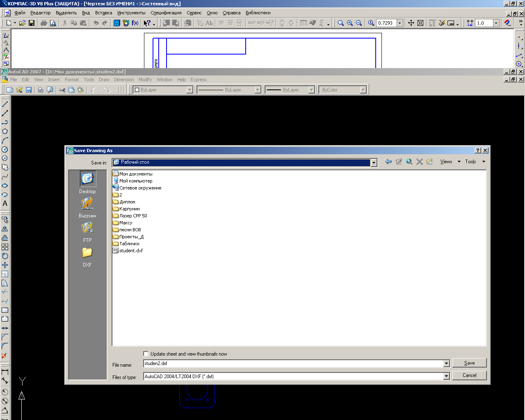Click the magnet snap icon in KOMPAS-3D toolbar
Viewport: 525px width, 420px height.
tap(507, 23)
